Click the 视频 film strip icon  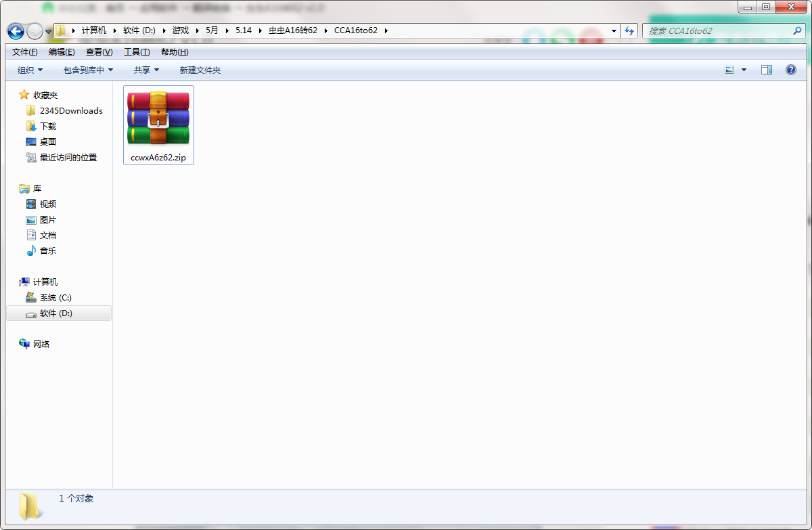click(30, 204)
